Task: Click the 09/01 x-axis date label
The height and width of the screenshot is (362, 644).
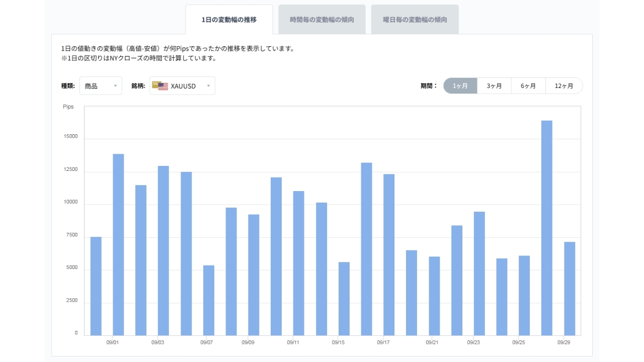Action: (113, 342)
